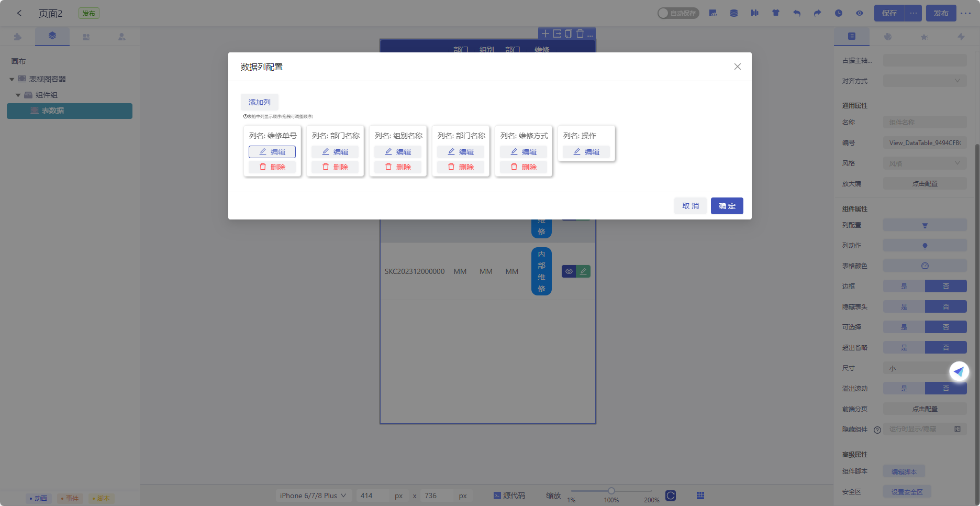Open the canvas toolbar ellipsis menu
This screenshot has height=506, width=980.
pyautogui.click(x=591, y=35)
